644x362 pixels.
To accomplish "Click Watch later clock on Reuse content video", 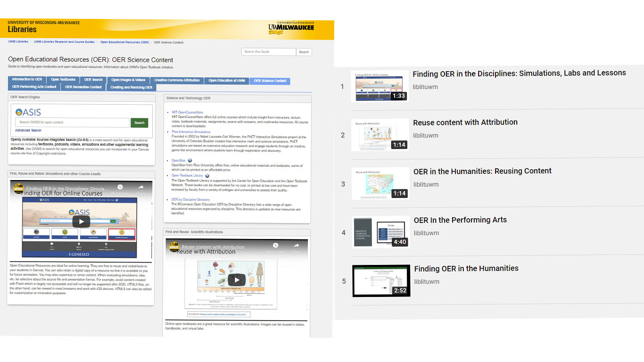I will [x=276, y=246].
